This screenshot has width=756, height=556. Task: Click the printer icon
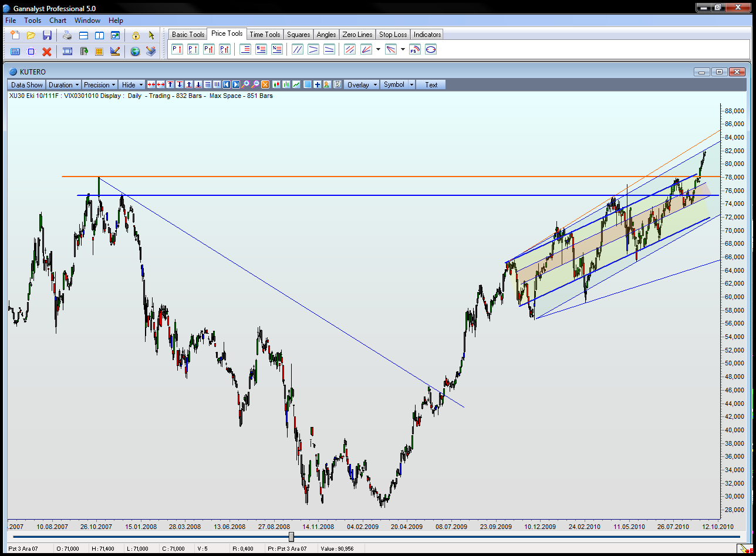pyautogui.click(x=67, y=36)
